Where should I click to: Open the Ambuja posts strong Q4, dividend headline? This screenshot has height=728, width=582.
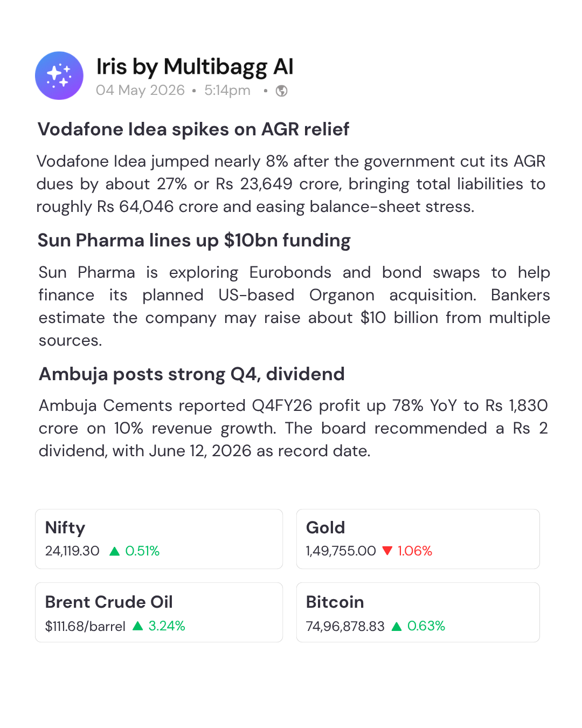[192, 374]
